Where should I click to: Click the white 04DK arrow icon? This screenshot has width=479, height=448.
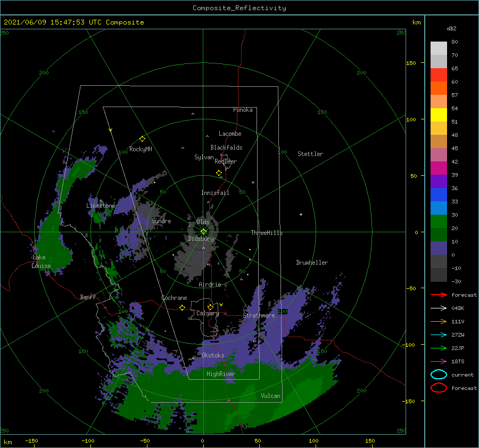[439, 308]
